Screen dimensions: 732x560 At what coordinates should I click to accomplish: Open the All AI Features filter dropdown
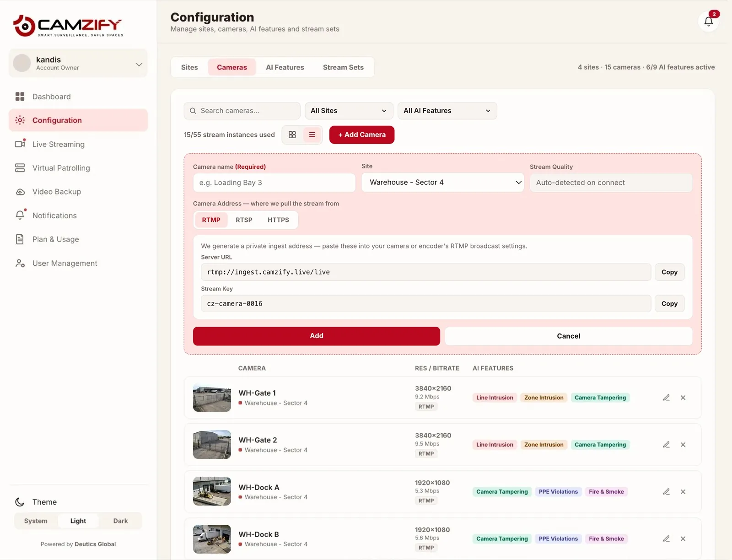pos(447,111)
